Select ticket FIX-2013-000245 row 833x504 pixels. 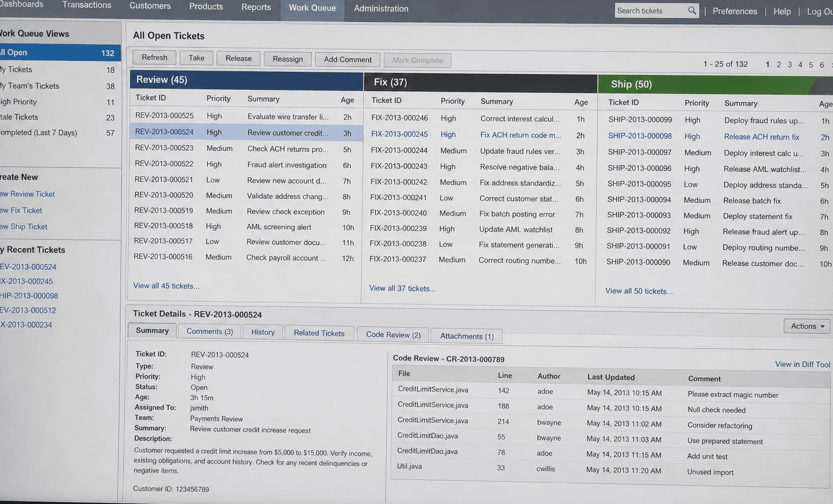coord(479,135)
